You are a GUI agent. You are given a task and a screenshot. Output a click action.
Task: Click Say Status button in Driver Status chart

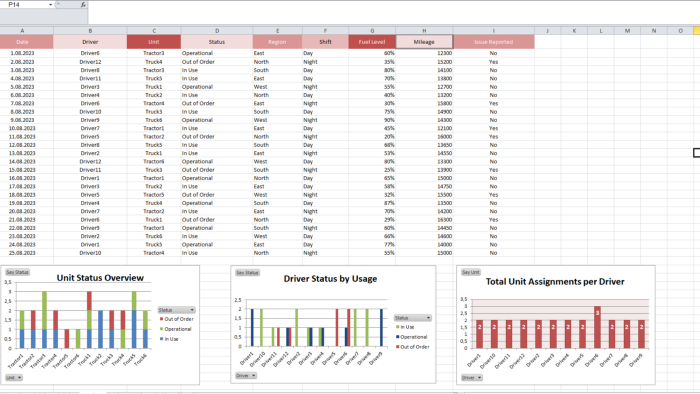(247, 273)
